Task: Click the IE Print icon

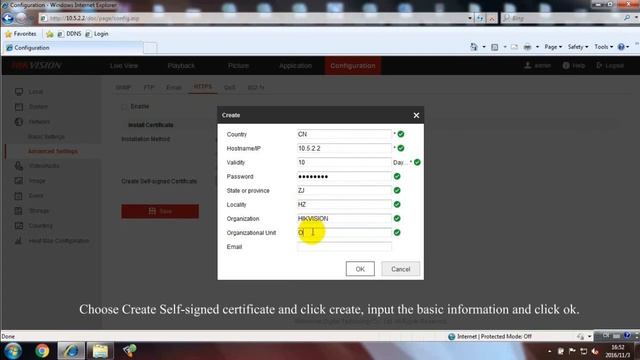Action: [x=527, y=47]
